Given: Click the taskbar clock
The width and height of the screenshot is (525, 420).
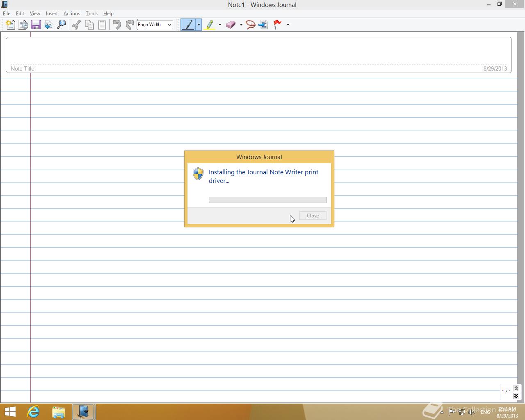Looking at the screenshot, I should [507, 412].
